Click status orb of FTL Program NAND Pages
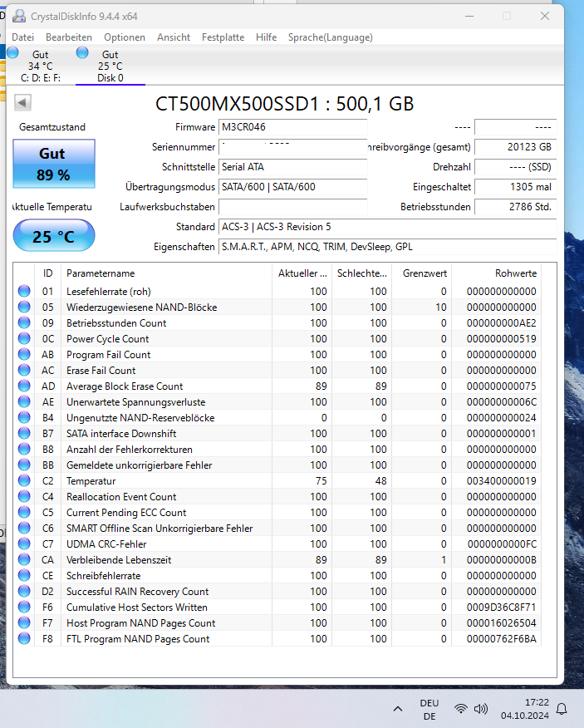 click(x=24, y=638)
